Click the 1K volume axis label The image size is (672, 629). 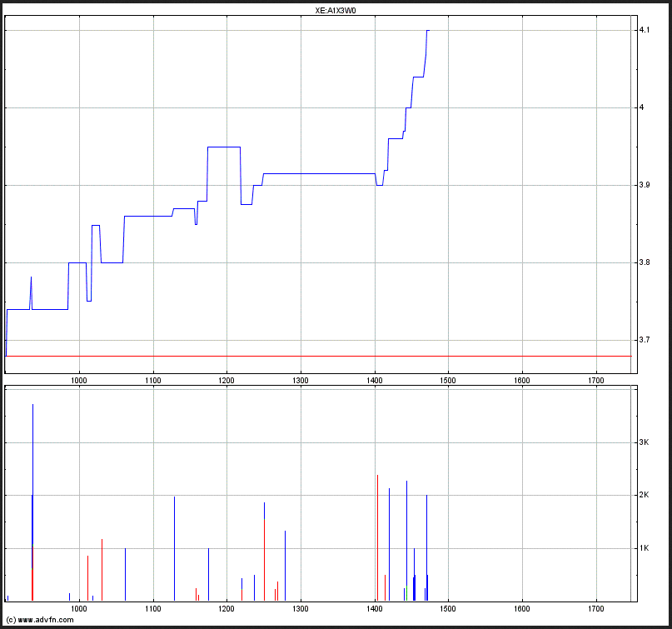[644, 548]
